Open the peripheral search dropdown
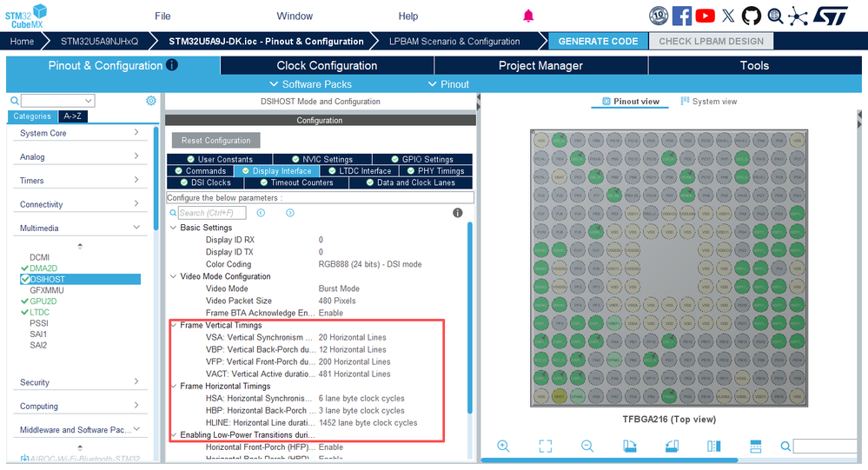The width and height of the screenshot is (868, 470). (89, 101)
